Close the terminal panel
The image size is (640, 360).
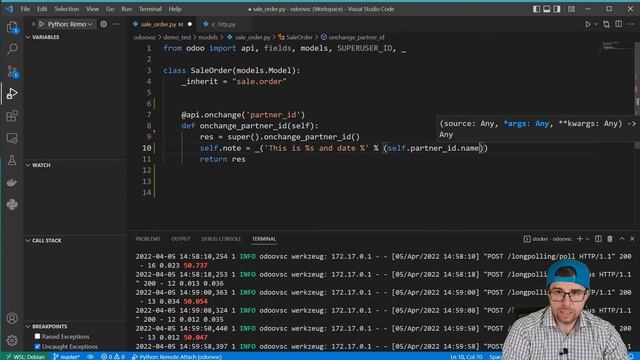[x=632, y=239]
